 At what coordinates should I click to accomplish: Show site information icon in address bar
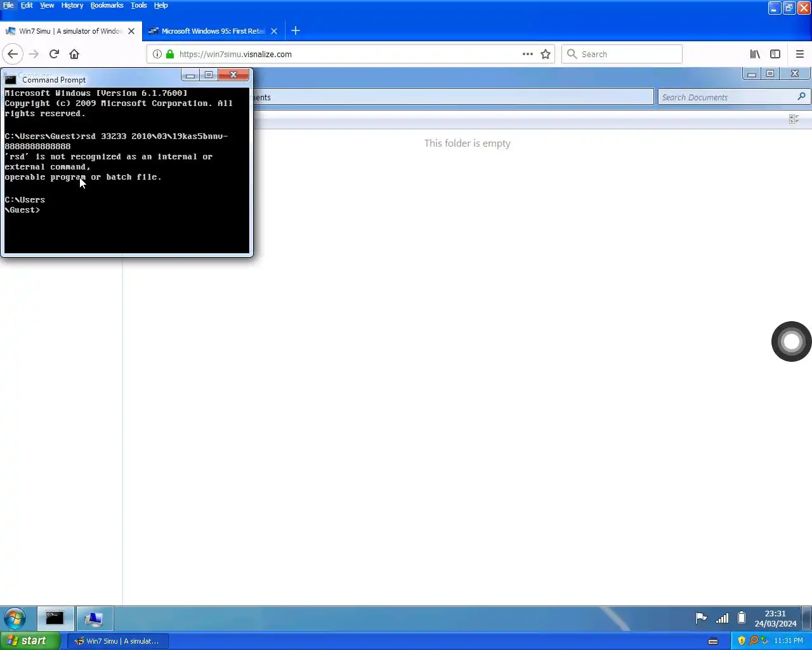157,54
